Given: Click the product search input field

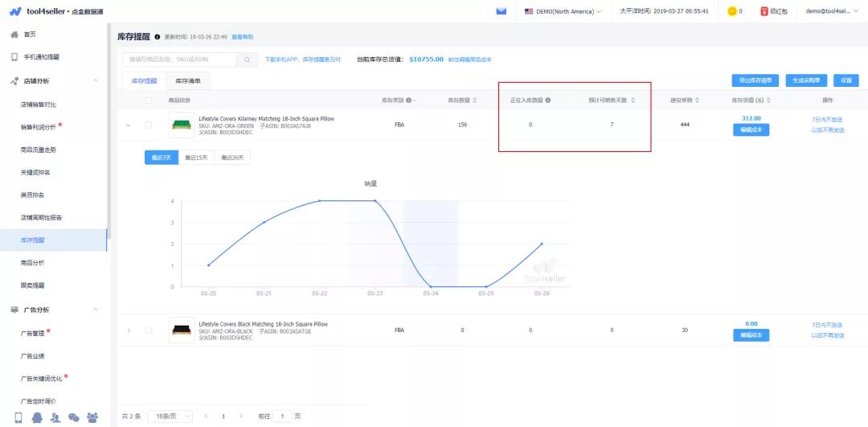Looking at the screenshot, I should (179, 60).
